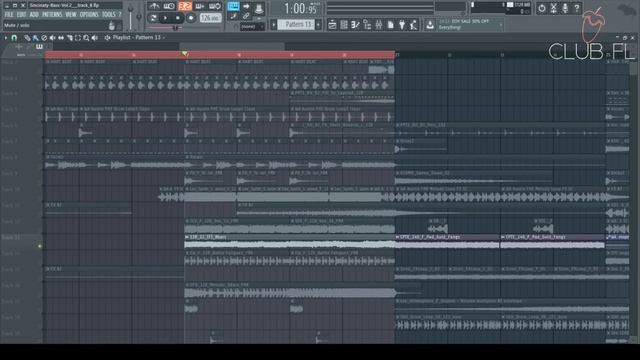Image resolution: width=640 pixels, height=360 pixels.
Task: Open help with the question mark icon
Action: pos(577,8)
